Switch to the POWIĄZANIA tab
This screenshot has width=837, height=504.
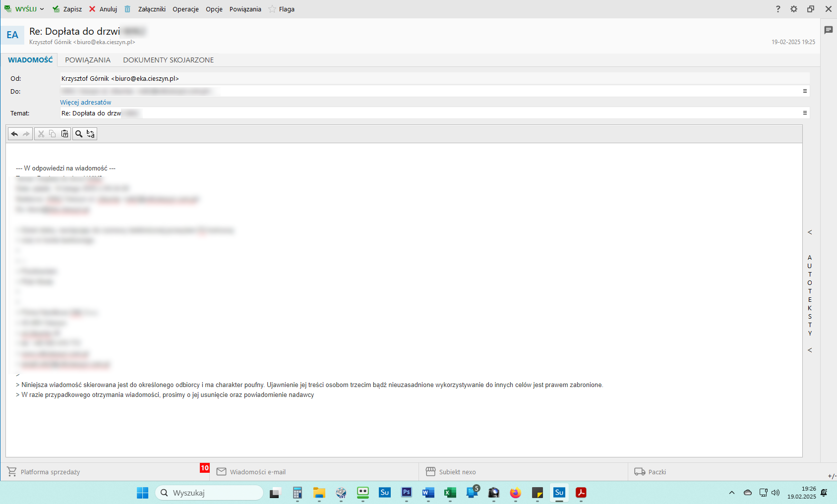click(88, 60)
